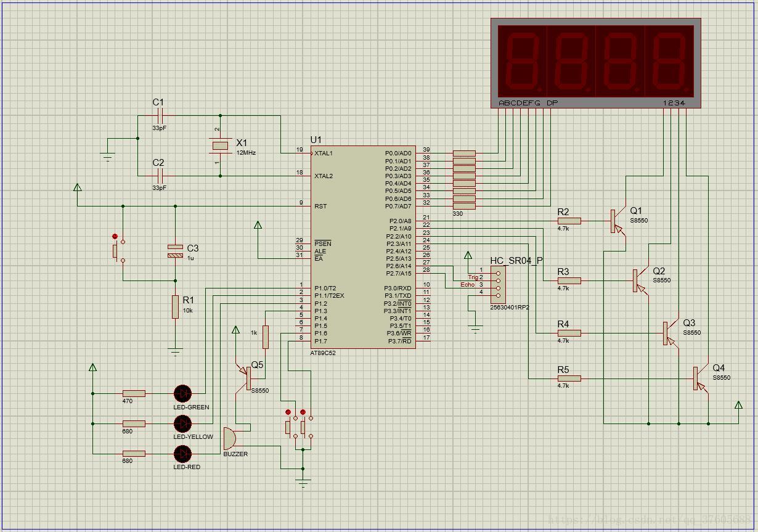Select the LED-YELLOW component
Viewport: 758px width, 532px height.
182,424
